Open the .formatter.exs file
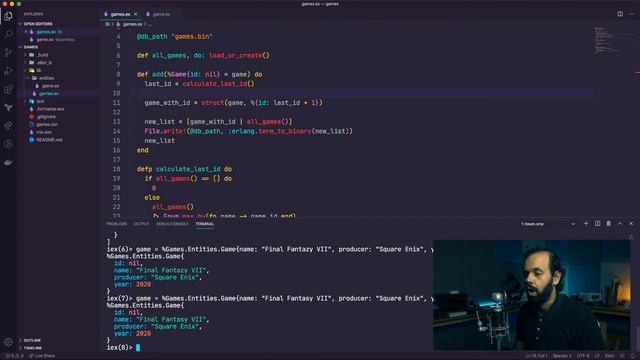This screenshot has width=640, height=360. pyautogui.click(x=50, y=109)
